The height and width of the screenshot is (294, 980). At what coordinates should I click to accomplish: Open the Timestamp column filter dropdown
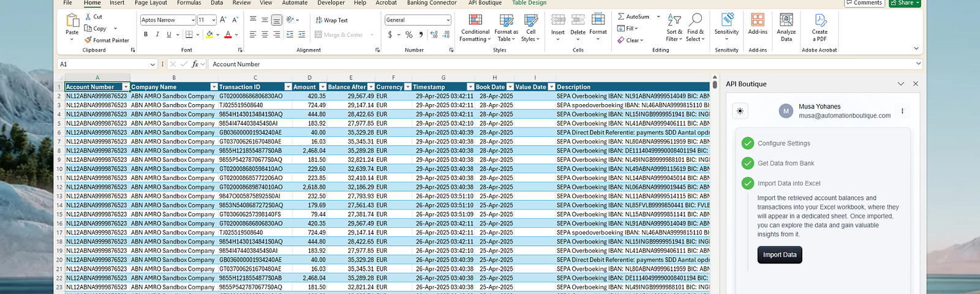point(470,87)
